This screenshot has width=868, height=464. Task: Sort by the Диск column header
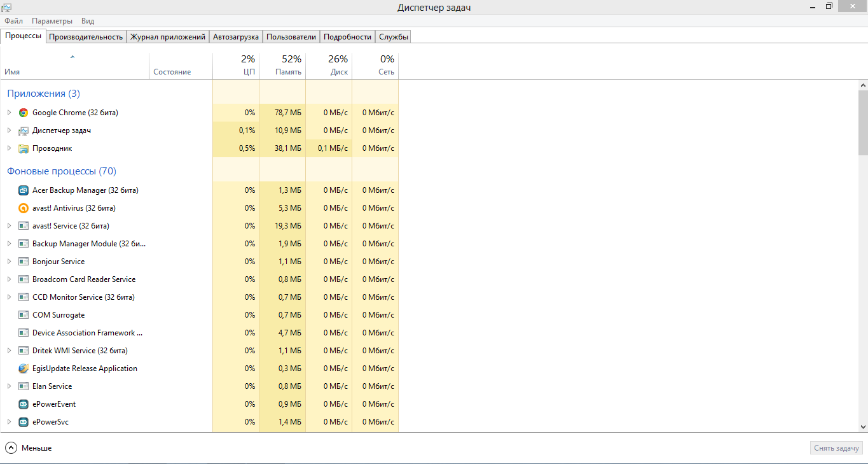tap(329, 66)
